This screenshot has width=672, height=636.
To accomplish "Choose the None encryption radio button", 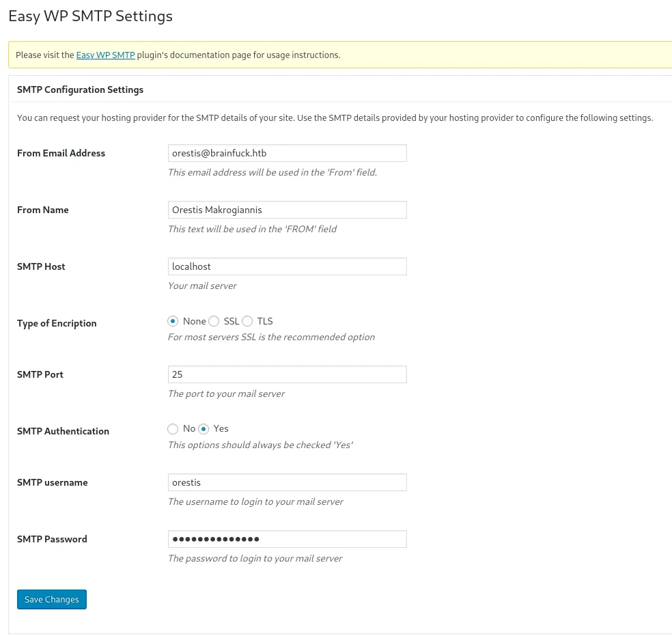I will click(173, 321).
